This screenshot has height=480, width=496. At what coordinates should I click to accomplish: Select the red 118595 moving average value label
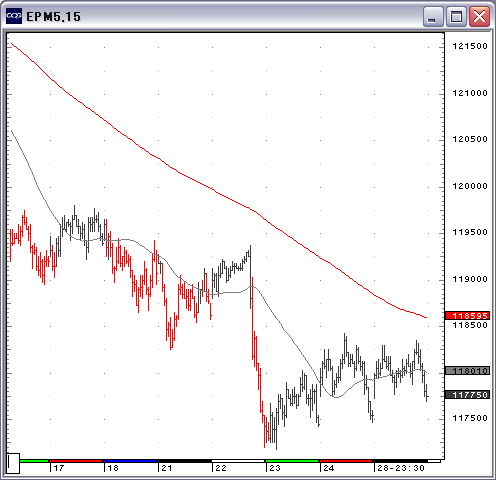point(468,315)
